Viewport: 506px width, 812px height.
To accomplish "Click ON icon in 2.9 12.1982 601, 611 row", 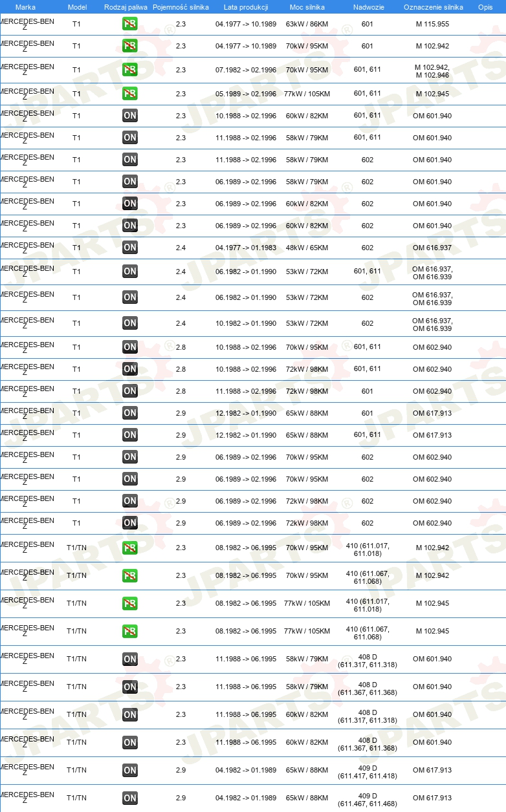I will pos(129,435).
